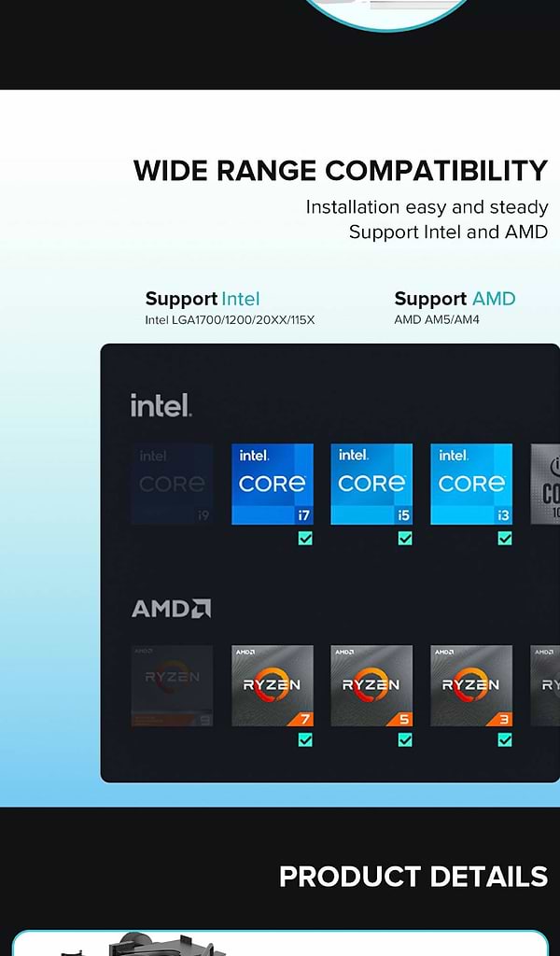Toggle the checkbox under Ryzen 7
The width and height of the screenshot is (560, 956).
coord(305,739)
